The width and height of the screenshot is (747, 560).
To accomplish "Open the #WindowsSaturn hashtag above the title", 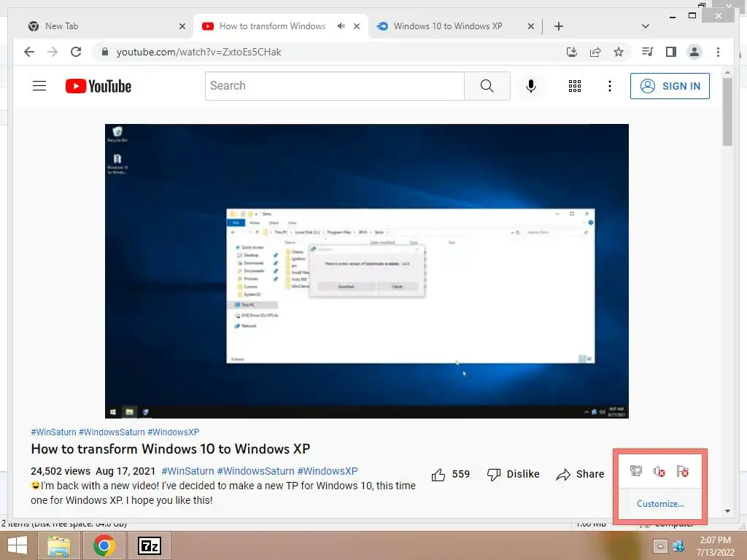I will (112, 432).
